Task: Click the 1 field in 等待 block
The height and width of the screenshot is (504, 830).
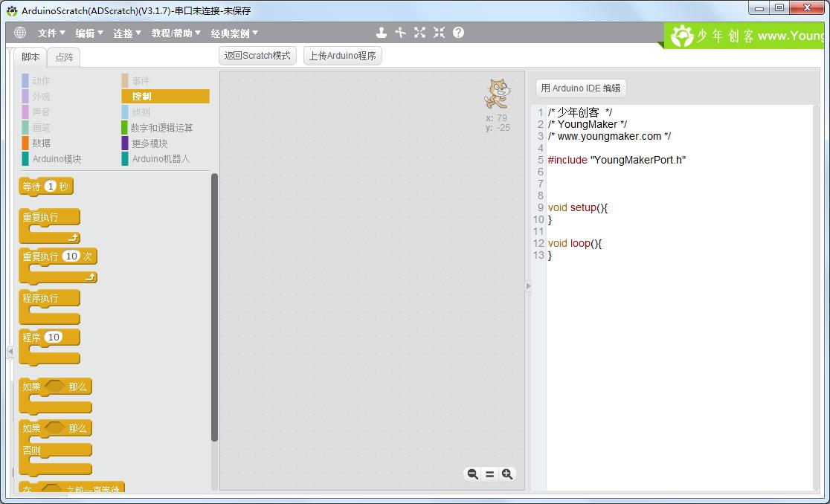Action: pyautogui.click(x=51, y=186)
